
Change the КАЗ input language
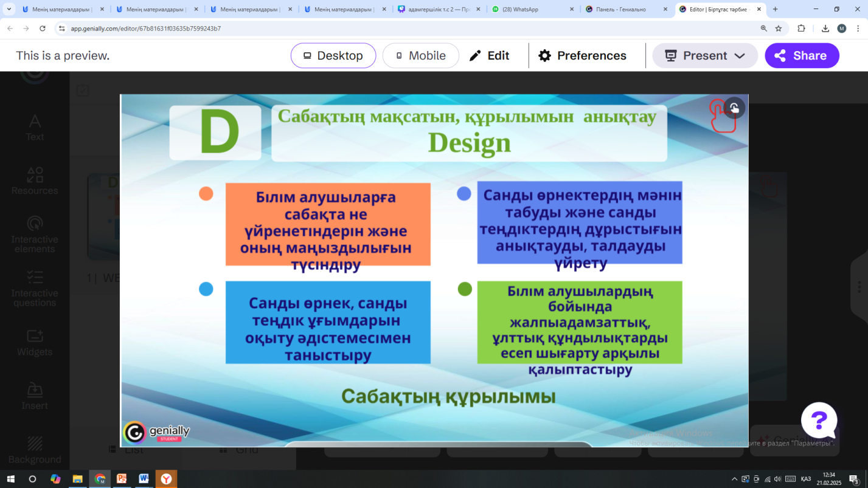(806, 479)
